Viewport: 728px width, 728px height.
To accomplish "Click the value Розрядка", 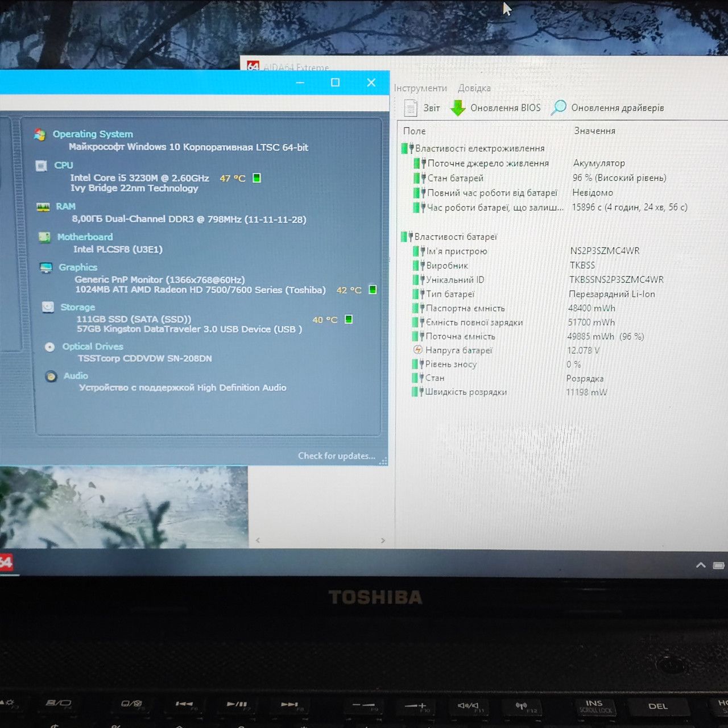I will click(585, 378).
